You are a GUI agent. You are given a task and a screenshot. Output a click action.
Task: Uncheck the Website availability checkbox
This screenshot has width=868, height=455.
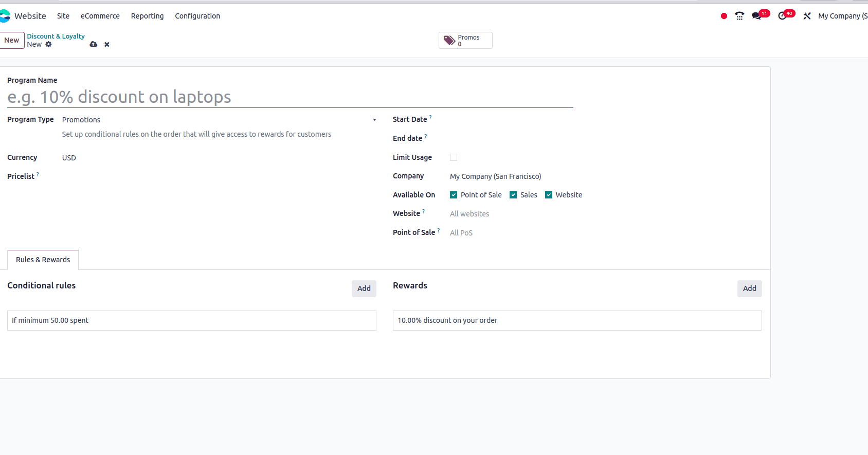point(549,195)
